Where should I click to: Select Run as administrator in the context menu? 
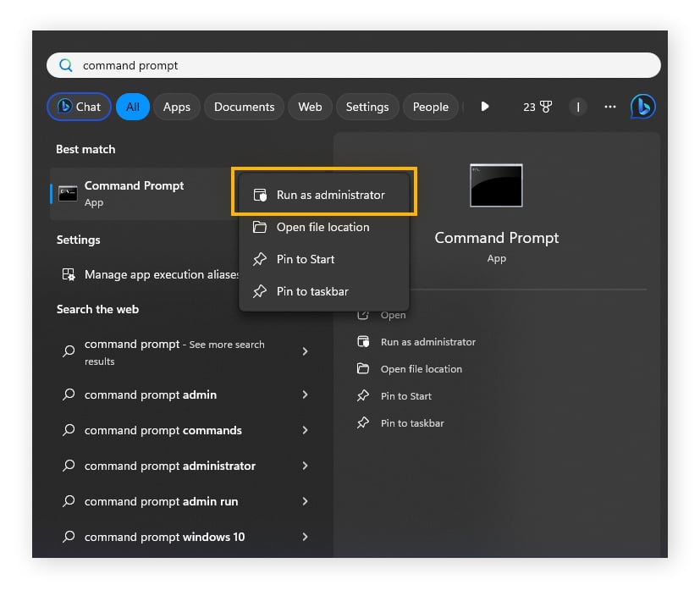click(x=324, y=192)
